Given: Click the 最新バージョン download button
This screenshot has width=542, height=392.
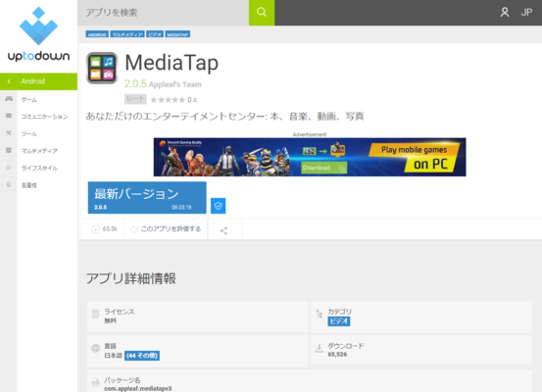Looking at the screenshot, I should pos(147,198).
